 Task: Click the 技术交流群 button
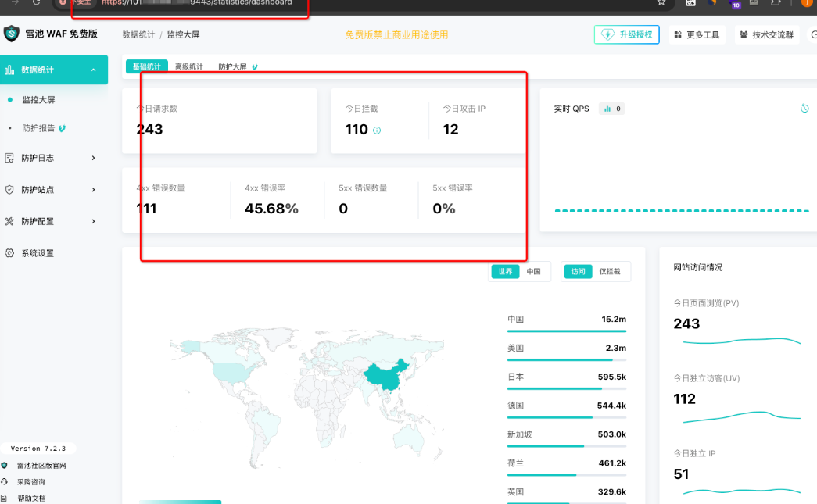[767, 34]
